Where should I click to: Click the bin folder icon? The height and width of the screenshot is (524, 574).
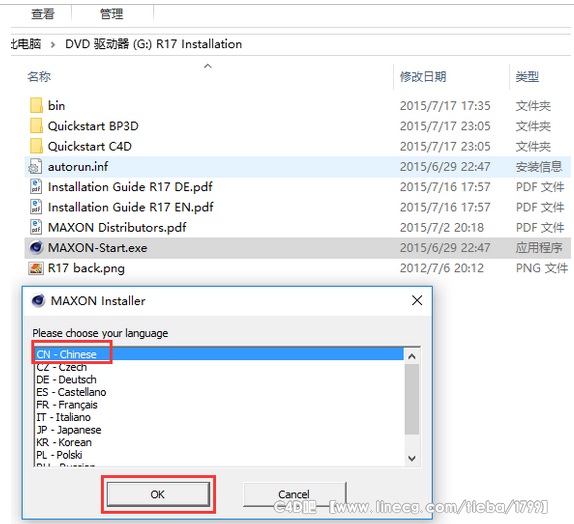[36, 105]
